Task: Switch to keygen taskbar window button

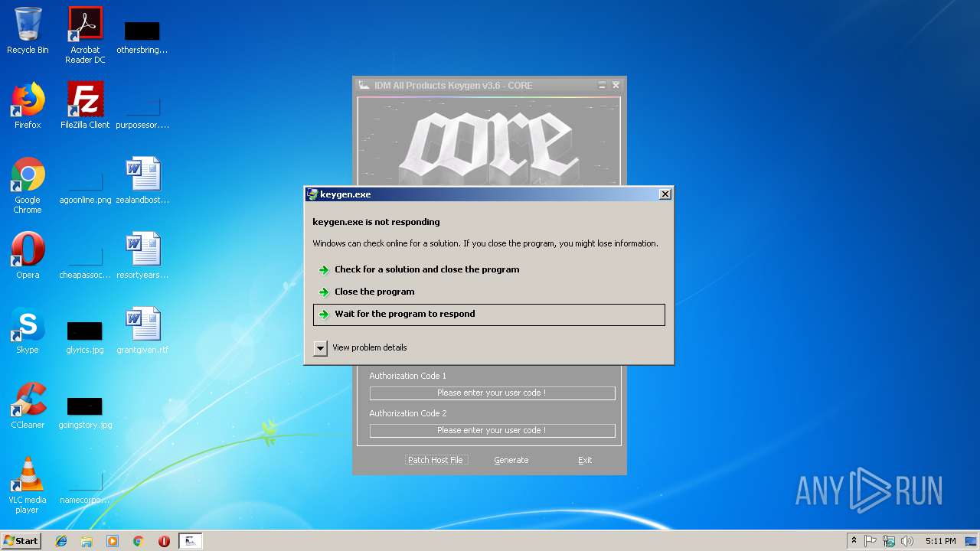Action: click(x=191, y=541)
